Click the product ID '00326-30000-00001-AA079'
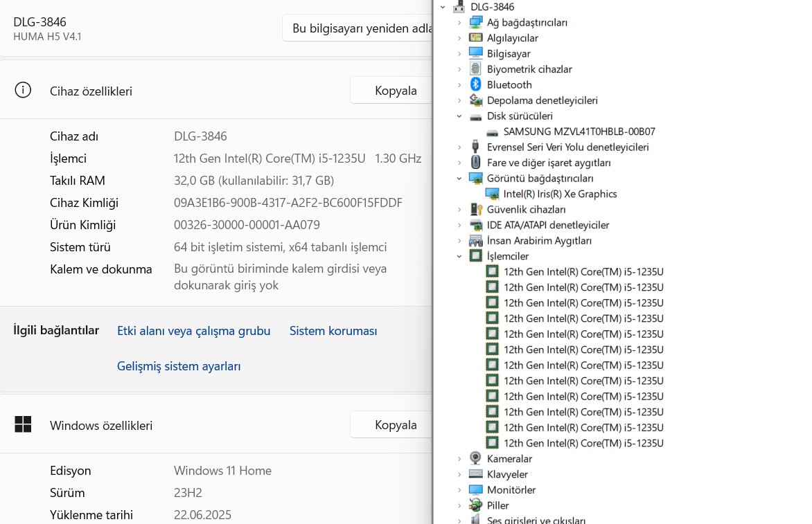The width and height of the screenshot is (812, 524). tap(247, 225)
